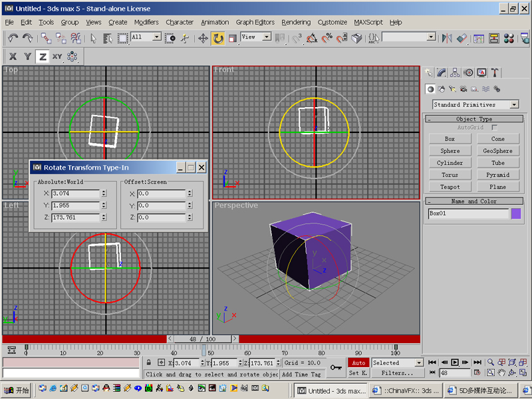The width and height of the screenshot is (532, 399).
Task: Open the Rendering menu
Action: [x=296, y=22]
